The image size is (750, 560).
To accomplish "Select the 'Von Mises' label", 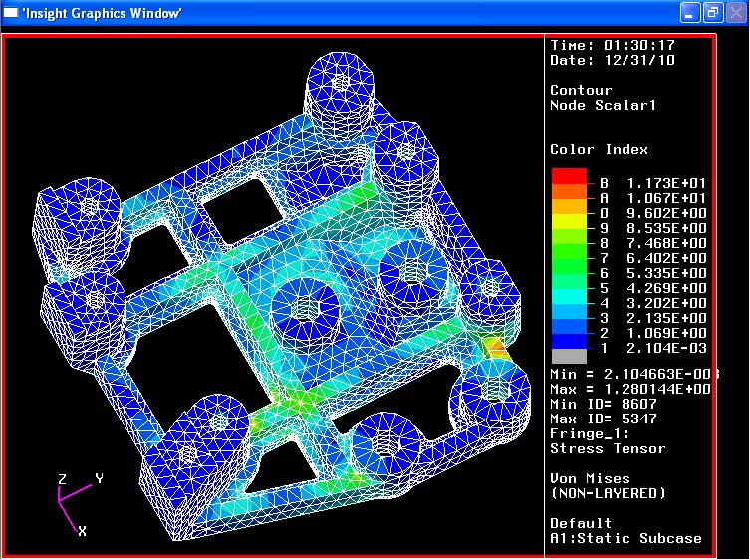I will click(590, 478).
